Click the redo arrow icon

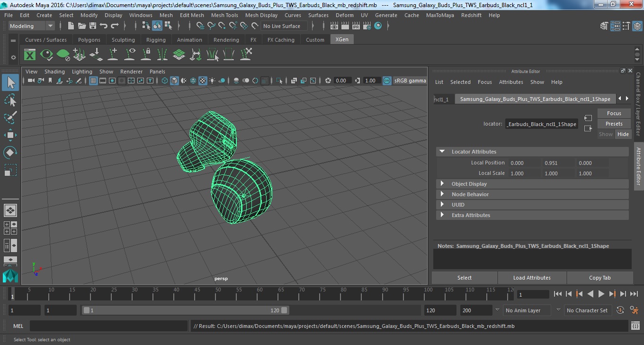[115, 26]
